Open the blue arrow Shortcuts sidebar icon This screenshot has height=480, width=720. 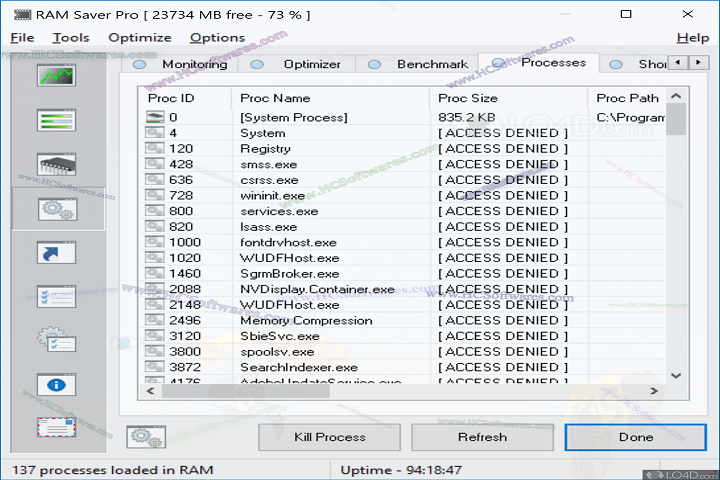click(56, 253)
